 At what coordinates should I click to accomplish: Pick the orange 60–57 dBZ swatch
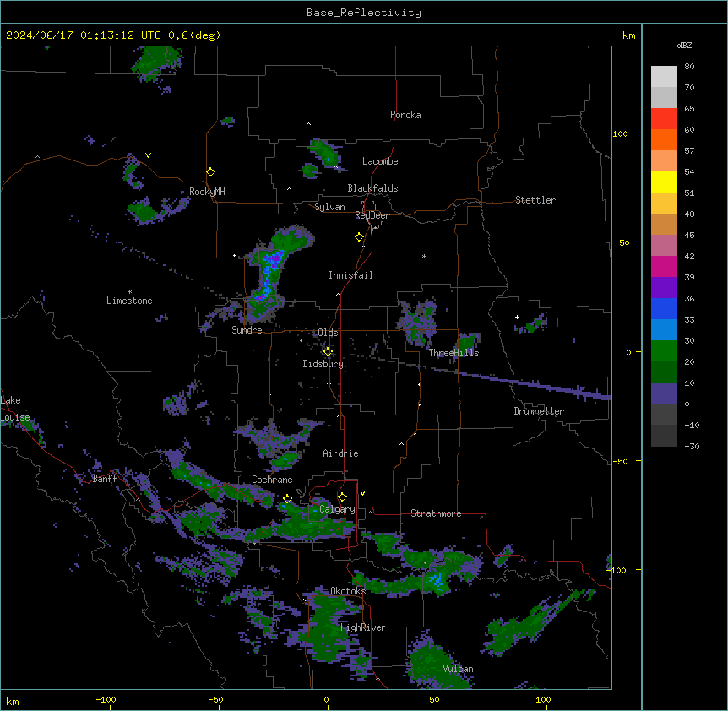point(664,139)
